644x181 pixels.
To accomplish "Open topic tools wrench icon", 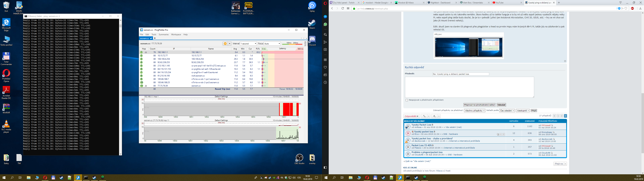I will [424, 116].
